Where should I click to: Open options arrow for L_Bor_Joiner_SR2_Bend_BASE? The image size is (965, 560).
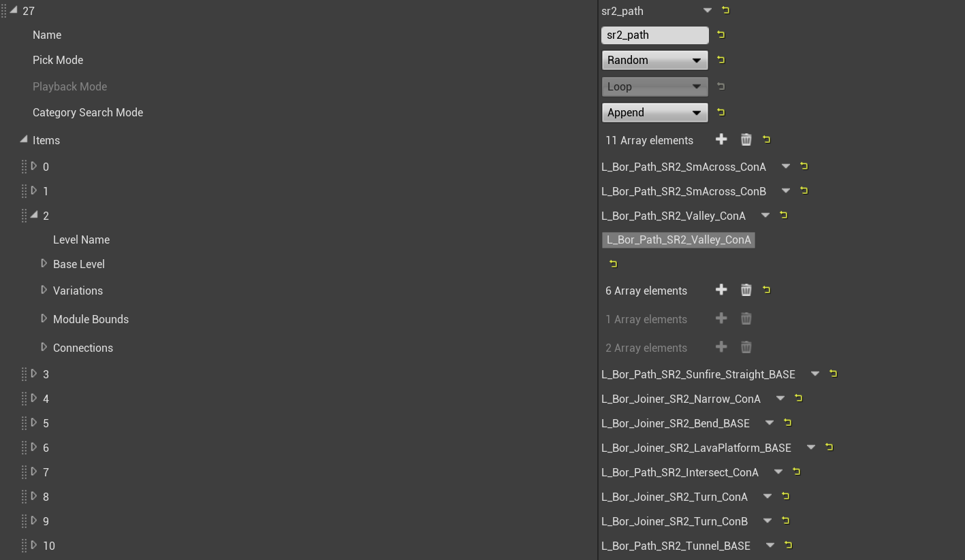[x=770, y=423]
